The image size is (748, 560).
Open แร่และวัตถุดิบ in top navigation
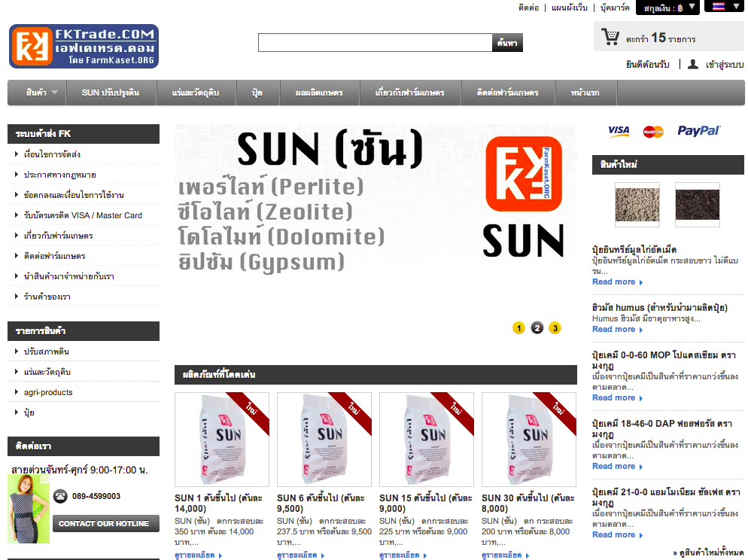pyautogui.click(x=196, y=93)
